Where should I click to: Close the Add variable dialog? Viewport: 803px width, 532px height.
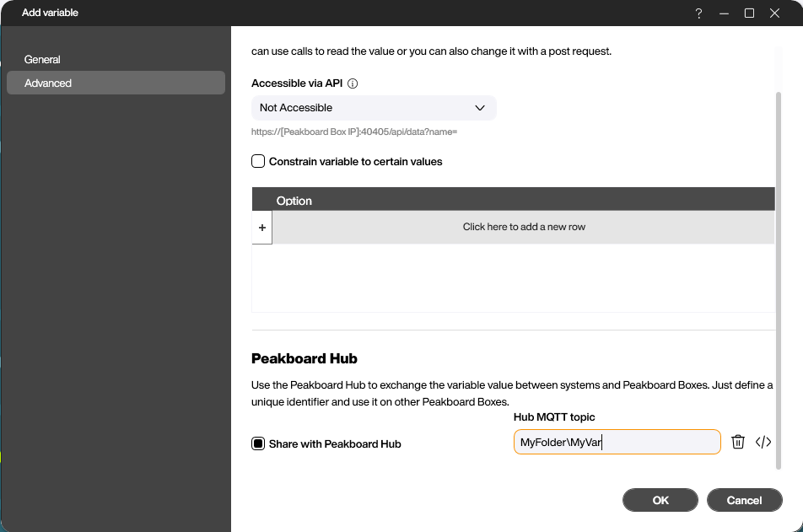coord(774,13)
